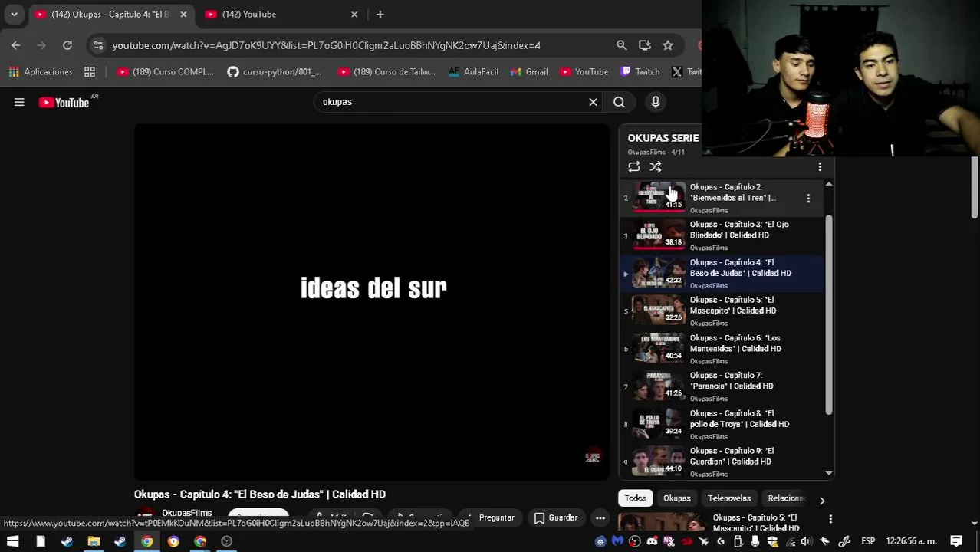Image resolution: width=980 pixels, height=552 pixels.
Task: Open the Gmail bookmark
Action: coord(529,71)
